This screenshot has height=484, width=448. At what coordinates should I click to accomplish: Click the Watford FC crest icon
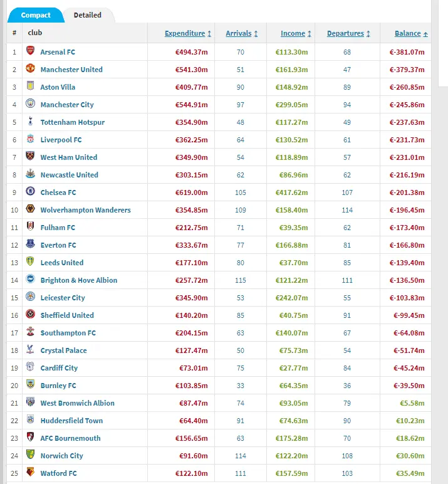pos(30,473)
